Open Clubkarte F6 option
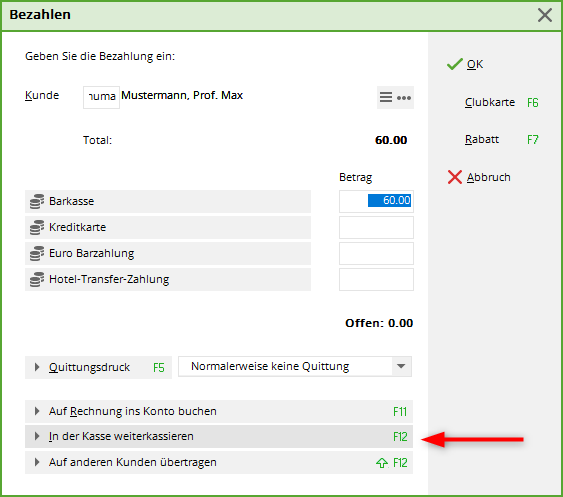Screen dimensions: 563x497 (502, 102)
